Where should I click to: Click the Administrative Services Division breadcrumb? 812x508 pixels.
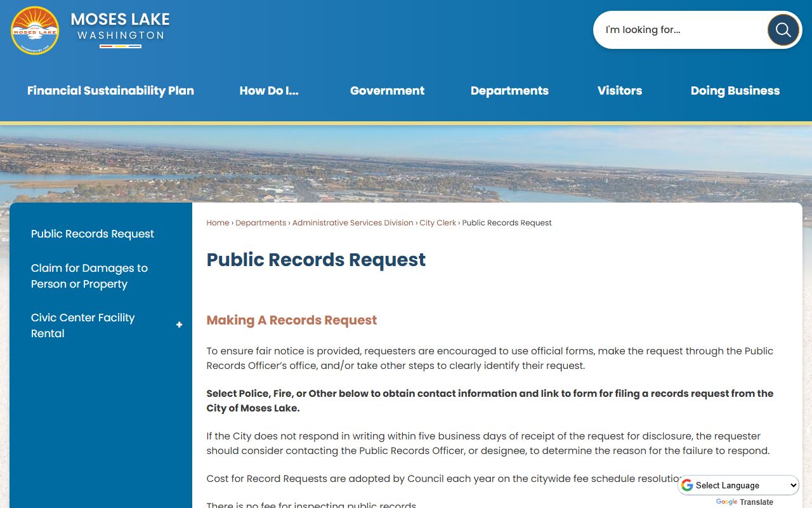(x=353, y=223)
